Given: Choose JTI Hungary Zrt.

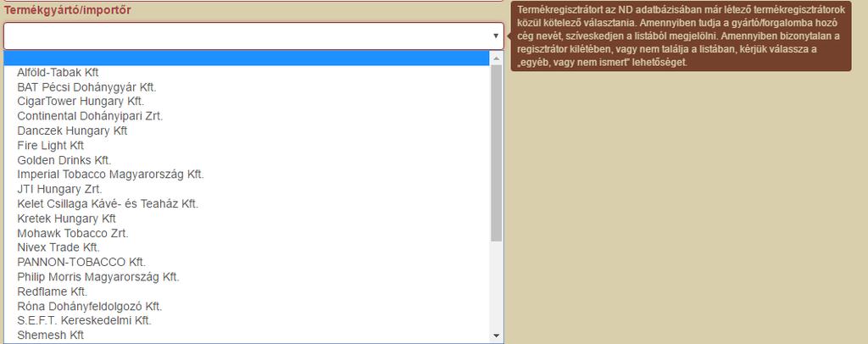Looking at the screenshot, I should click(60, 189).
